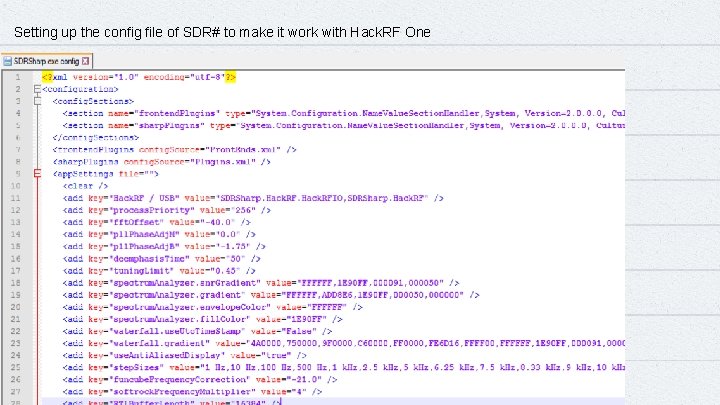The image size is (720, 405).
Task: Click the processPriority value 256 line
Action: tap(167, 210)
